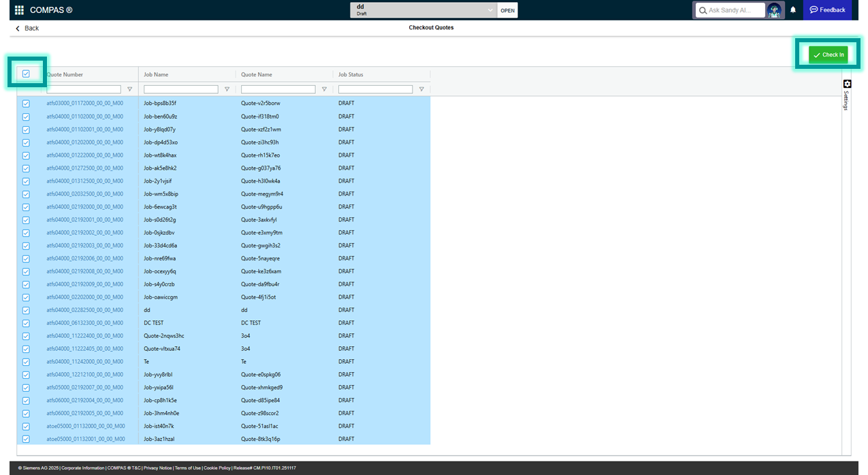Click the Quote Name column filter icon
868x475 pixels.
pos(324,89)
